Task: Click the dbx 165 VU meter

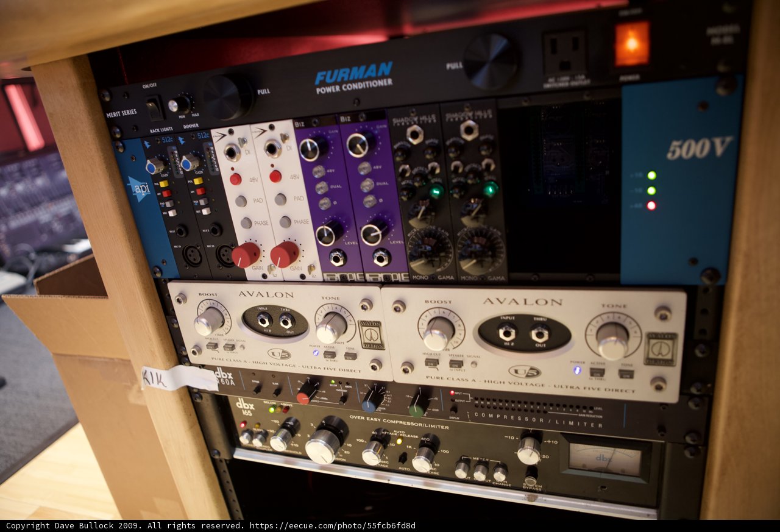Action: point(605,459)
